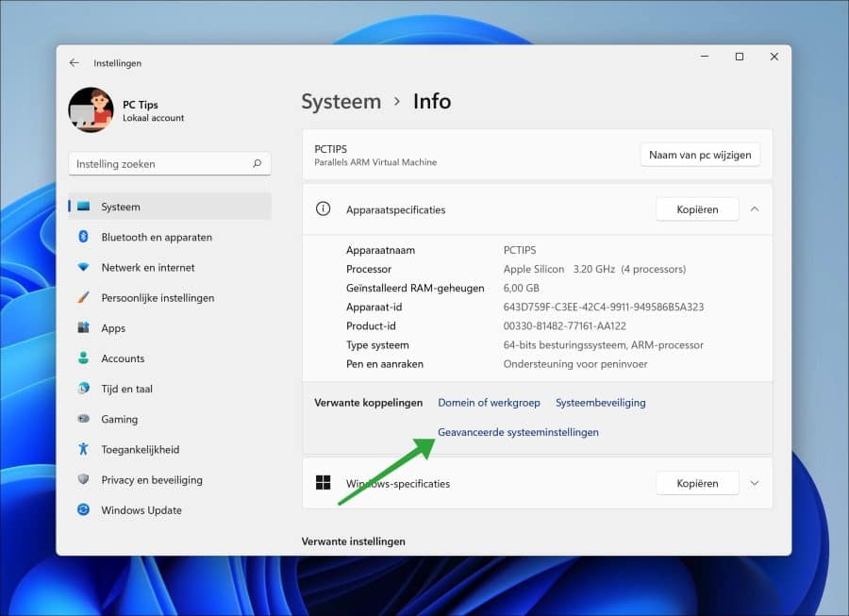The image size is (849, 616).
Task: Click the Systeem monitor icon in sidebar
Action: (83, 207)
